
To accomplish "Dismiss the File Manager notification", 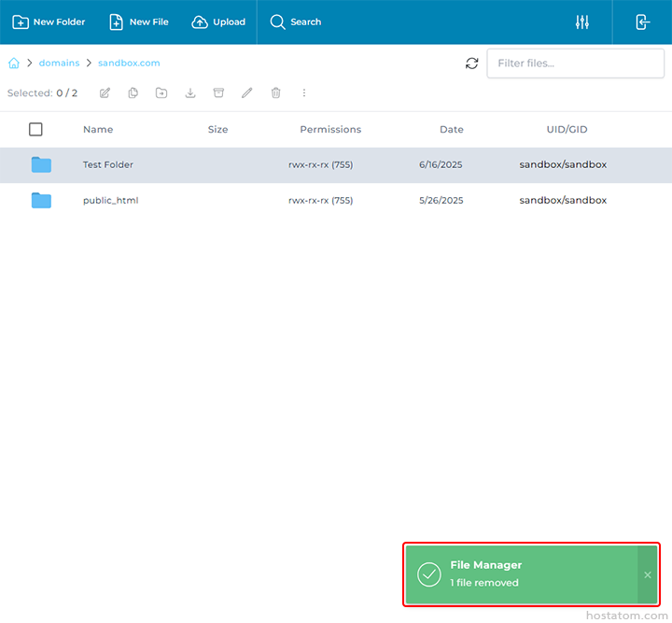I will [648, 574].
